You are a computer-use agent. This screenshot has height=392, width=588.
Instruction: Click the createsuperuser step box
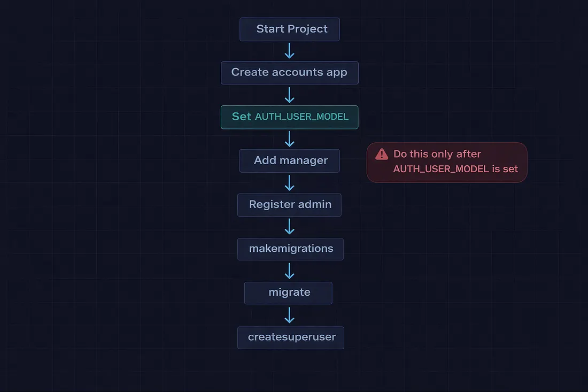(x=291, y=337)
